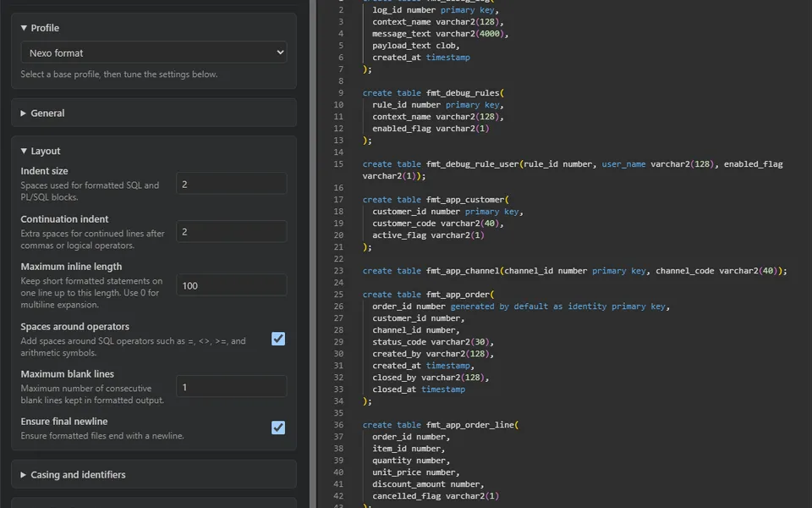Click the Continuation indent input field
The height and width of the screenshot is (508, 812).
(x=232, y=231)
